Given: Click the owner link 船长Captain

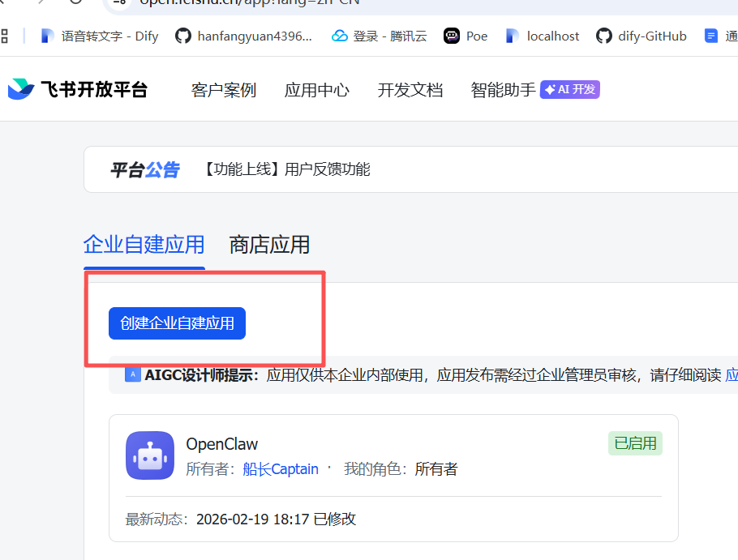Looking at the screenshot, I should [x=281, y=469].
